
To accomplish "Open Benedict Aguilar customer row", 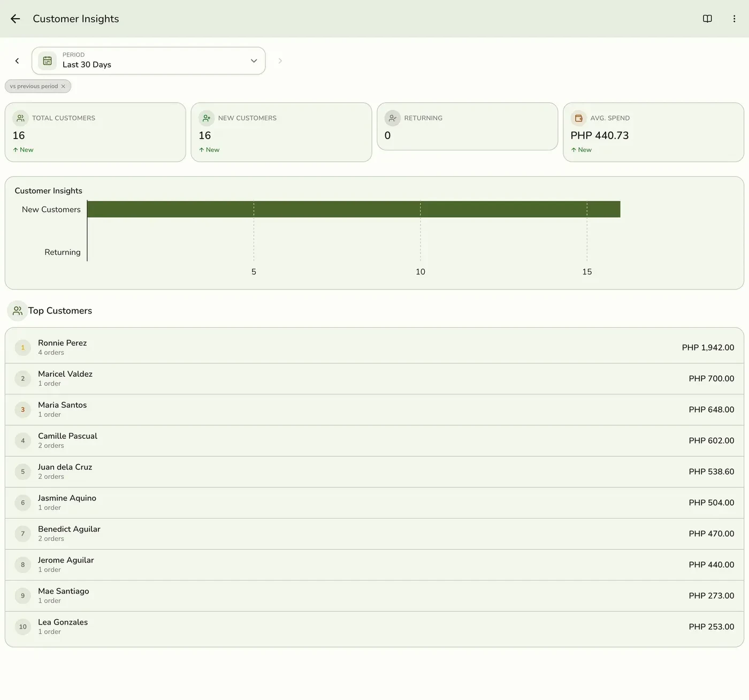I will (x=374, y=534).
